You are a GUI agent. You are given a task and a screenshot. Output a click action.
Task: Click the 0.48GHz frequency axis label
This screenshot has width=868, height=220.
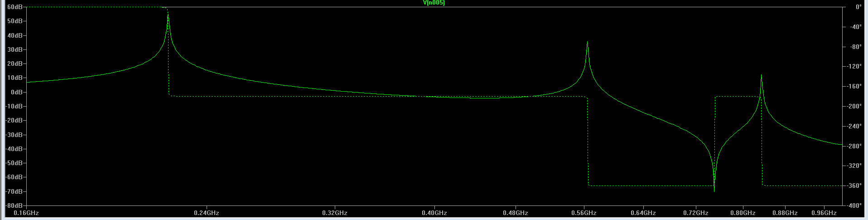pyautogui.click(x=516, y=213)
